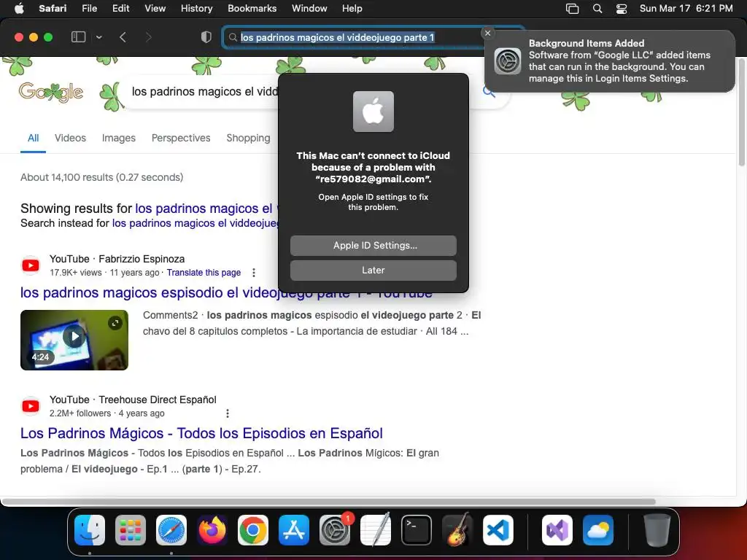Screen dimensions: 747x560
Task: Click the Later button in the iCloud dialog
Action: (x=373, y=270)
